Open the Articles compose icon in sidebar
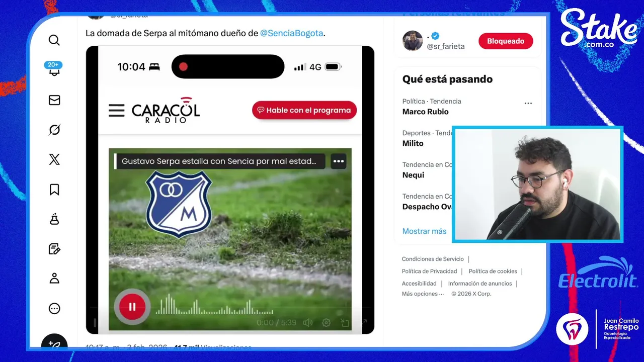Viewport: 644px width, 362px height. [x=54, y=249]
